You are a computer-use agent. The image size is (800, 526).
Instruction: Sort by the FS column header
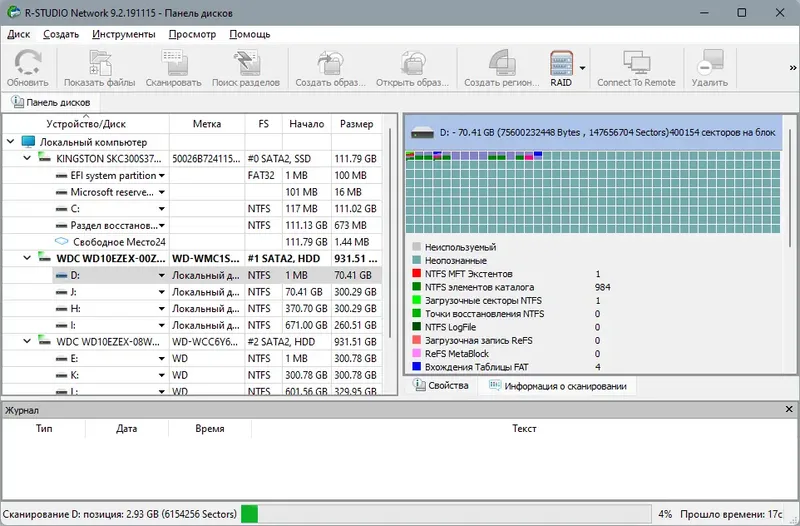[263, 123]
